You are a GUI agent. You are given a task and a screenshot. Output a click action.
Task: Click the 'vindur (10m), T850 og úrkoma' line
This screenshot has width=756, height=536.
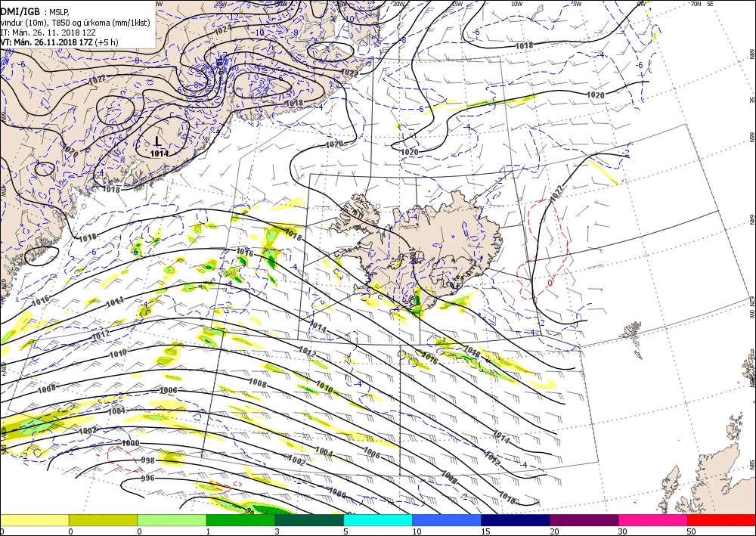(x=75, y=23)
